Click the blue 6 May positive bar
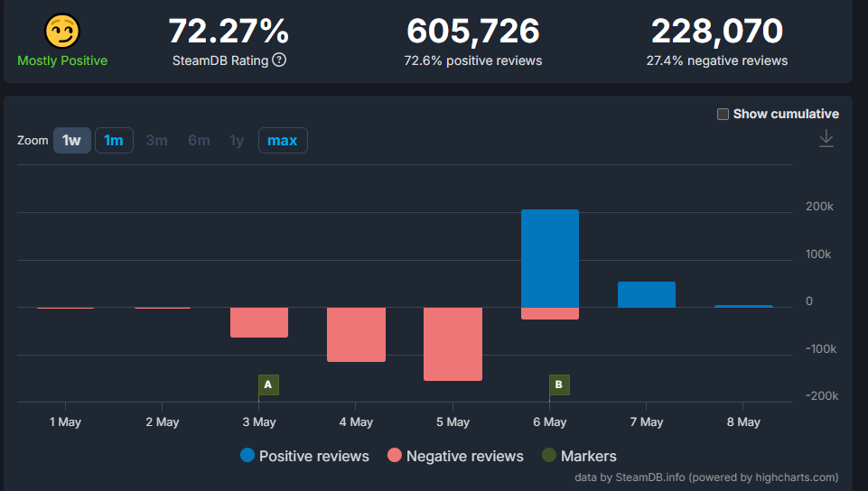Image resolution: width=868 pixels, height=491 pixels. coord(550,257)
